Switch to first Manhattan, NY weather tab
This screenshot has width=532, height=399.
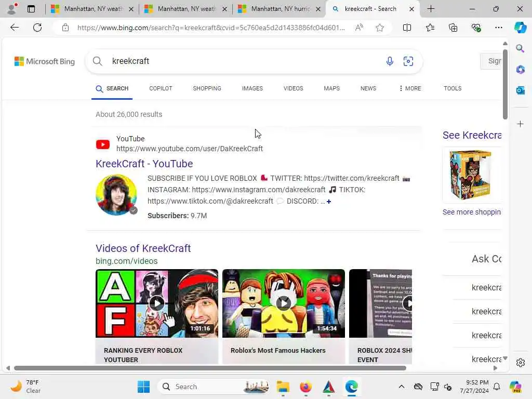coord(92,9)
